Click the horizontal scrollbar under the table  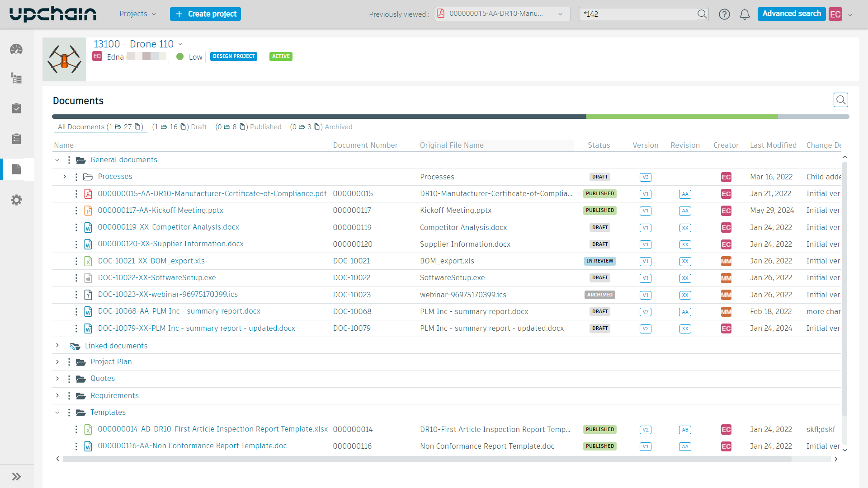(425, 459)
